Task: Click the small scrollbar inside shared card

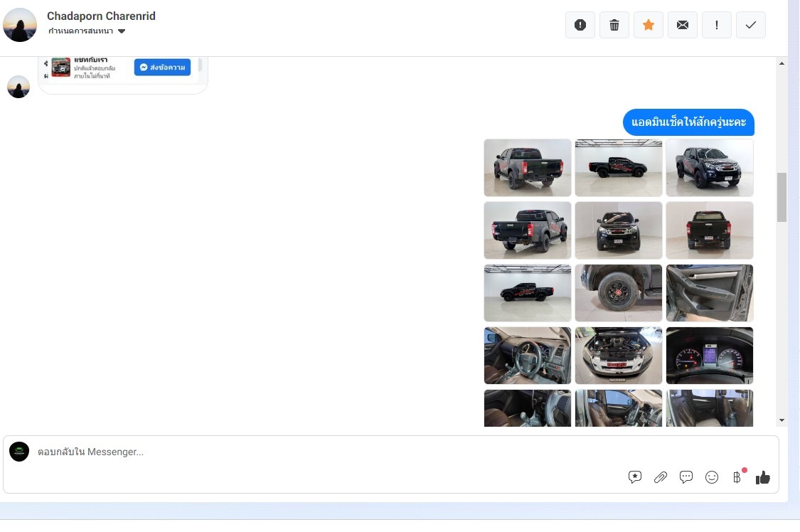Action: 200,65
